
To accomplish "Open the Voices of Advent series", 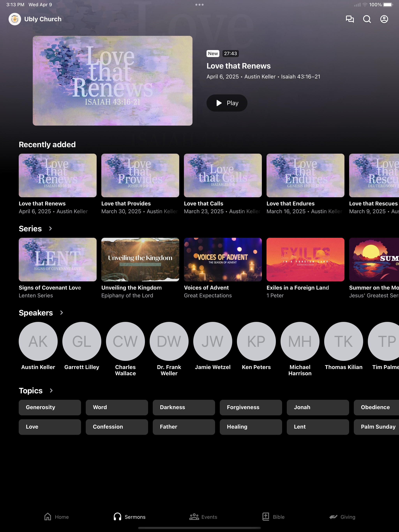I will 223,260.
